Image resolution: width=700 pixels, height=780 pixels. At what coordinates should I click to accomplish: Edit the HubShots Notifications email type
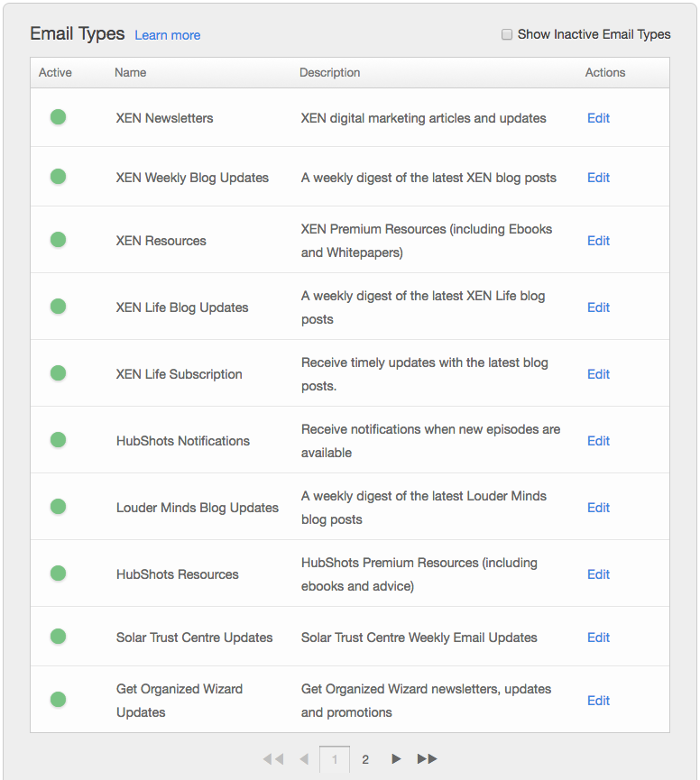coord(598,441)
